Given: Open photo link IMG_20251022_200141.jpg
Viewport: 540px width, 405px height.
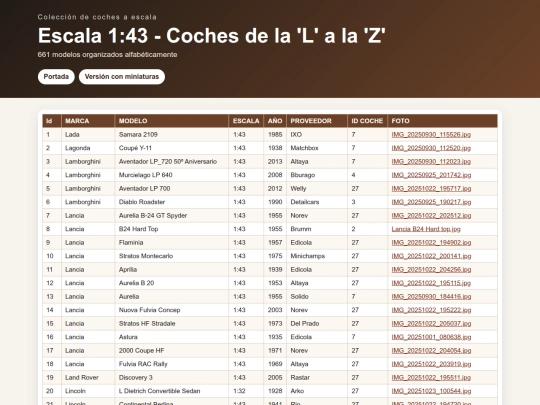Looking at the screenshot, I should 431,256.
